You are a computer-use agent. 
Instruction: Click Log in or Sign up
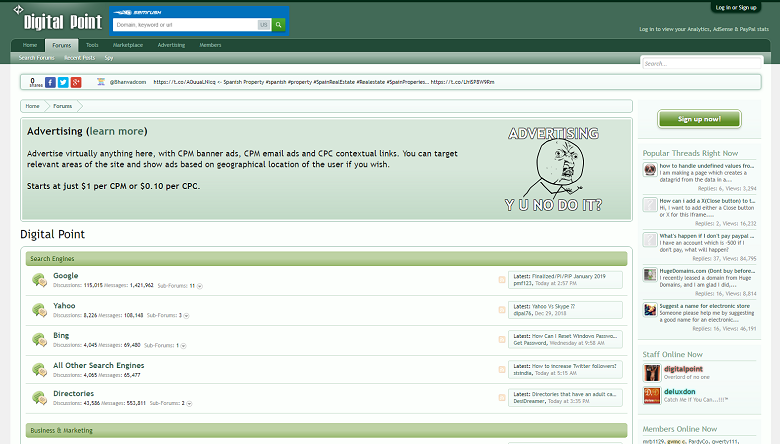(x=736, y=7)
